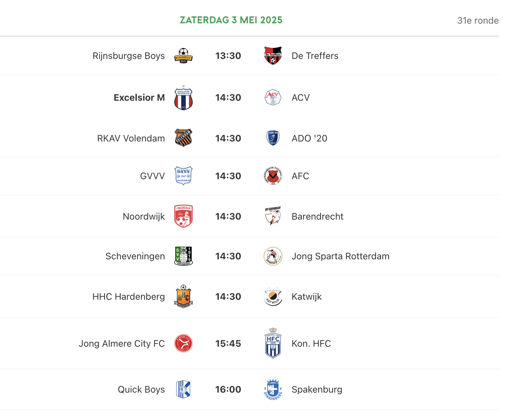Open the Katwijk club badge

[x=273, y=297]
